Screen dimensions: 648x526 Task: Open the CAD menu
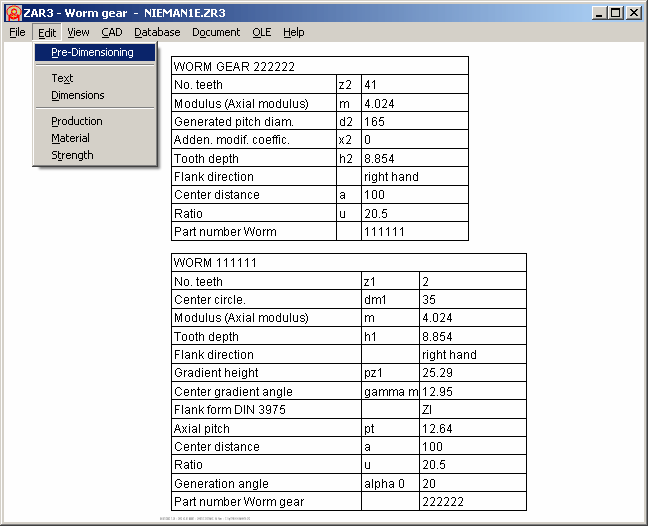coord(112,32)
